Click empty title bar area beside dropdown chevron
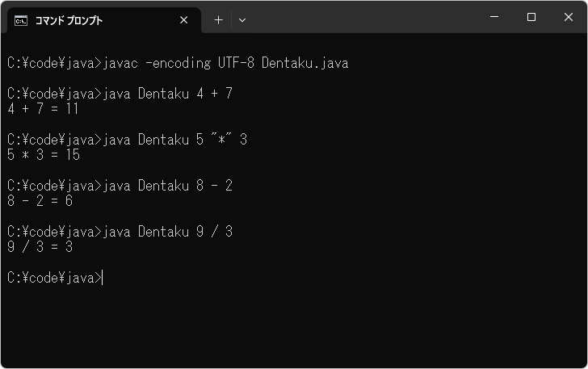 pos(363,18)
